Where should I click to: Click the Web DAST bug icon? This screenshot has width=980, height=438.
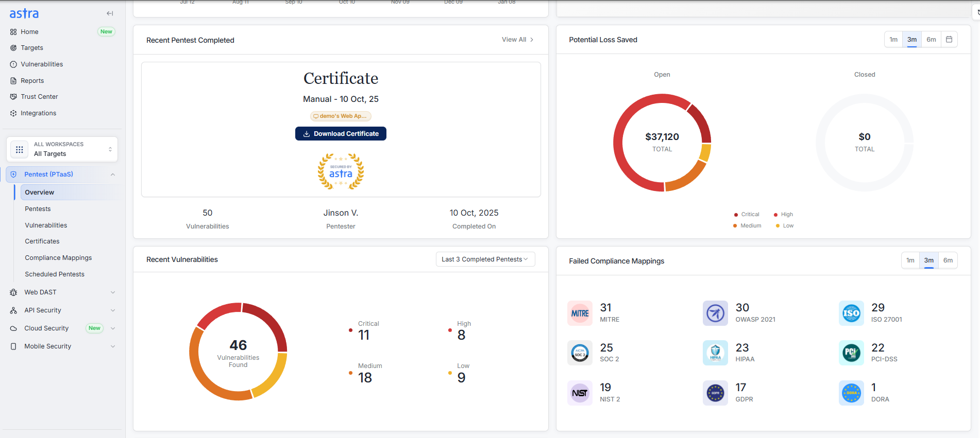pos(13,292)
